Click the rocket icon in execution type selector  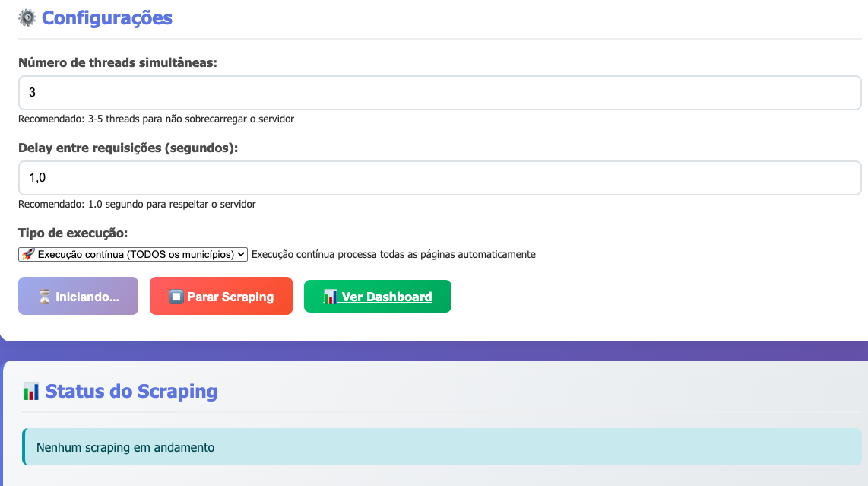point(28,255)
